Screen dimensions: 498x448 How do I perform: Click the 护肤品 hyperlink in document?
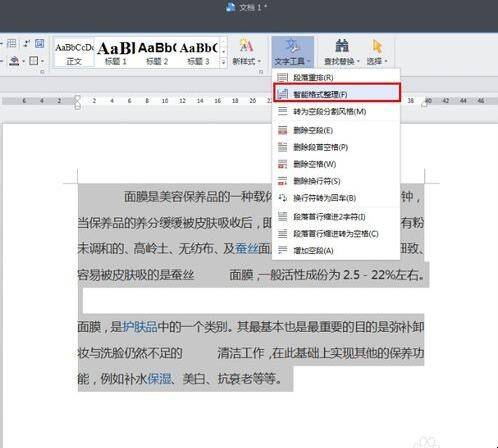pos(140,327)
